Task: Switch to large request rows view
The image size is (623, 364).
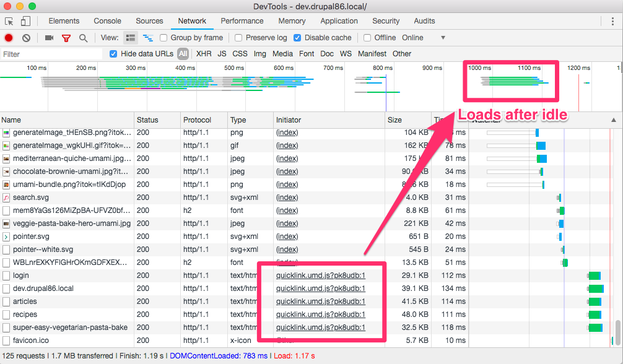Action: (130, 37)
